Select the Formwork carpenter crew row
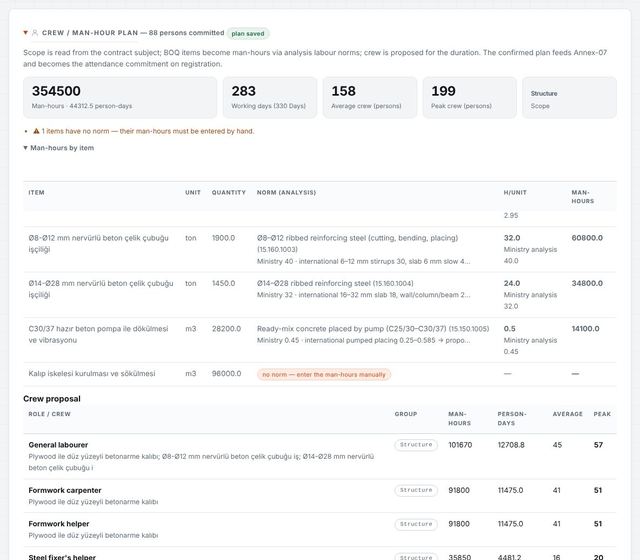Screen dimensions: 640x560 point(320,496)
